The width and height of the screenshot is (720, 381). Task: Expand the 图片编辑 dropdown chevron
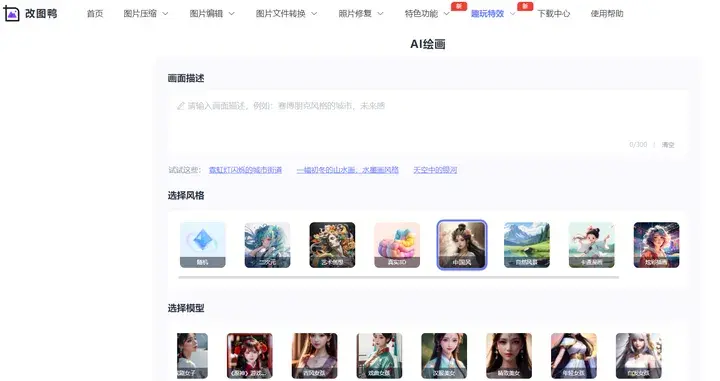coord(231,14)
